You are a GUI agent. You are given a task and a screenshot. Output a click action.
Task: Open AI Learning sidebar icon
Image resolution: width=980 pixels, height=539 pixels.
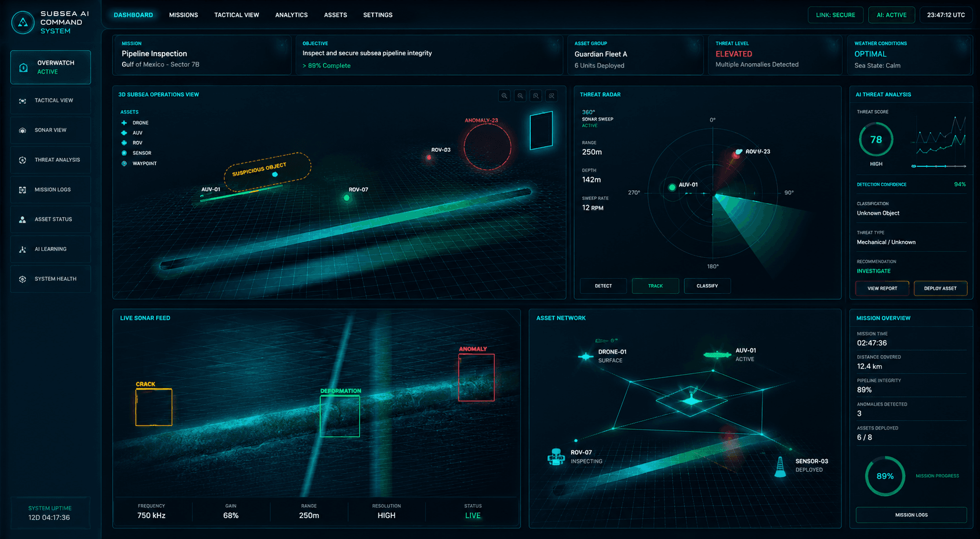click(x=23, y=249)
